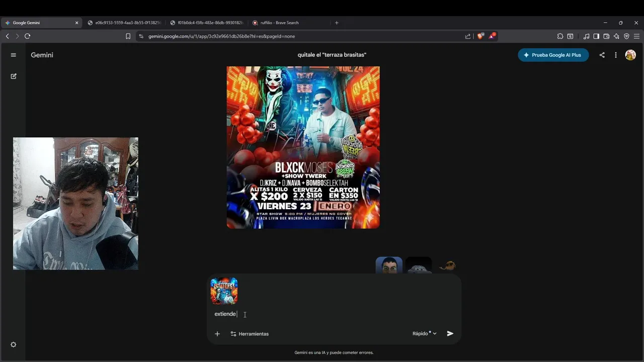Toggle the browser sidebar panel

coord(596,36)
